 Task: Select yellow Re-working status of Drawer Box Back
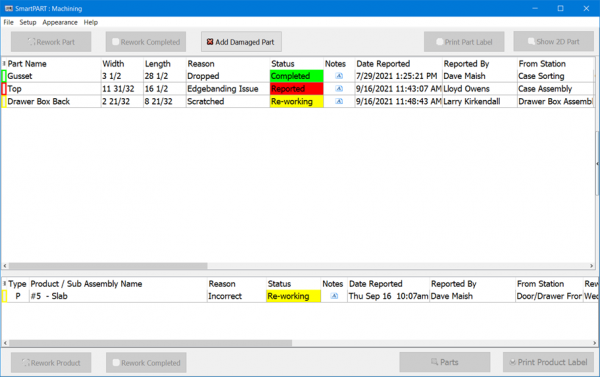pyautogui.click(x=297, y=101)
